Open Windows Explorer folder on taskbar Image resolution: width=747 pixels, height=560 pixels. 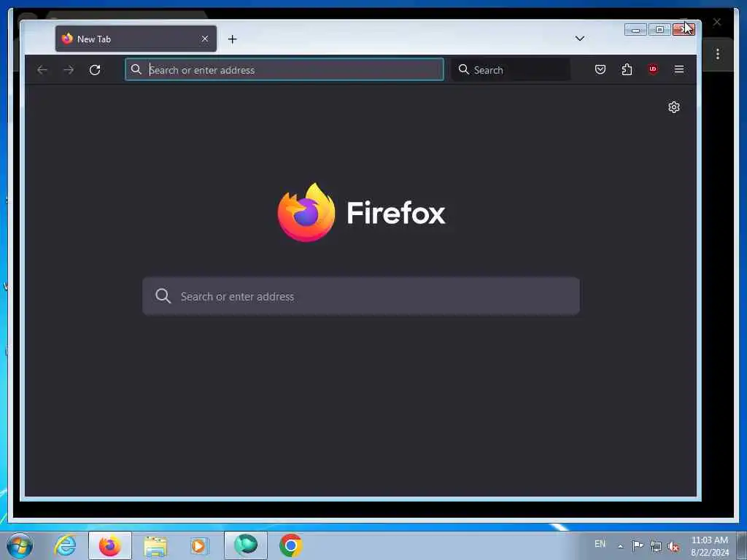(155, 546)
